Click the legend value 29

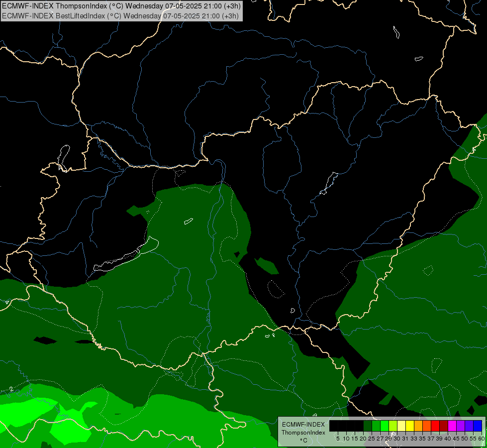click(x=388, y=439)
